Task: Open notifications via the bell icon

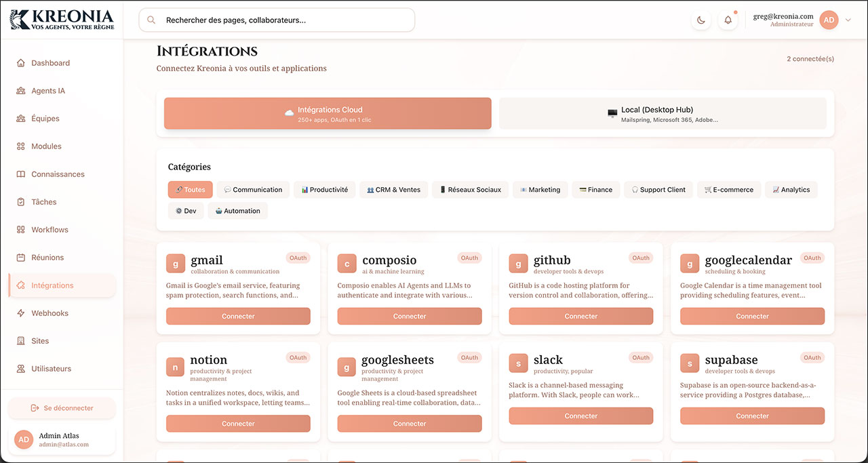Action: pyautogui.click(x=728, y=20)
